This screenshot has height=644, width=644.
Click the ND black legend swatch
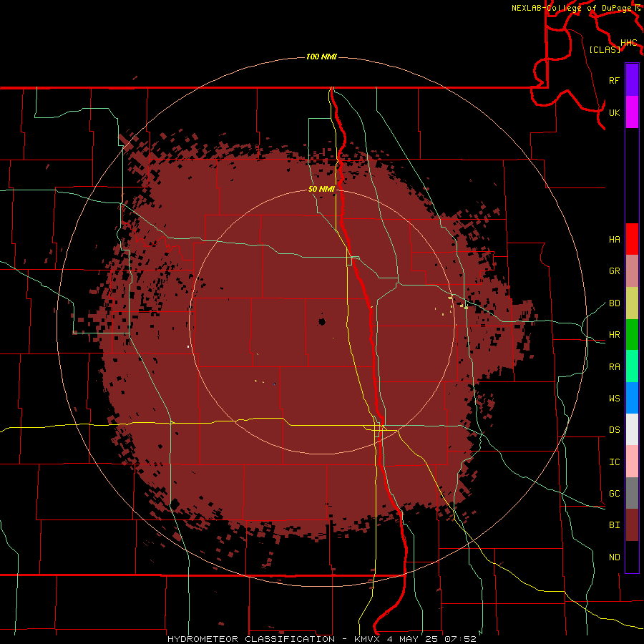tap(632, 557)
